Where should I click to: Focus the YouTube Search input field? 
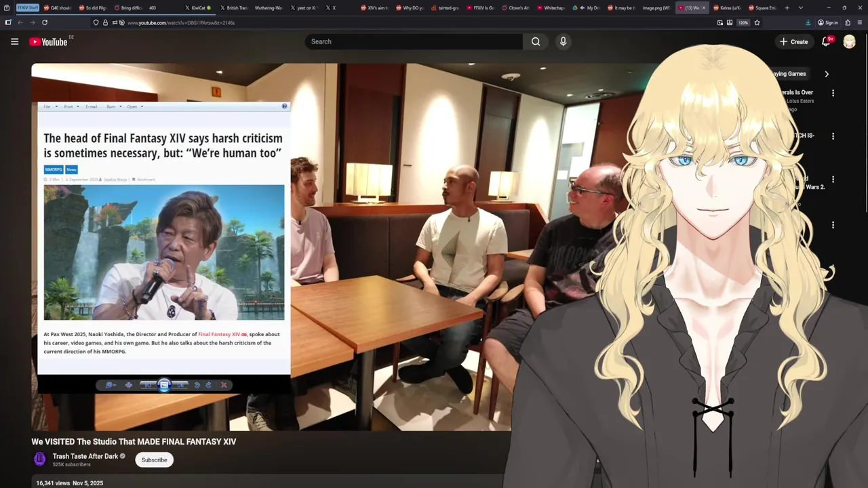[x=414, y=41]
